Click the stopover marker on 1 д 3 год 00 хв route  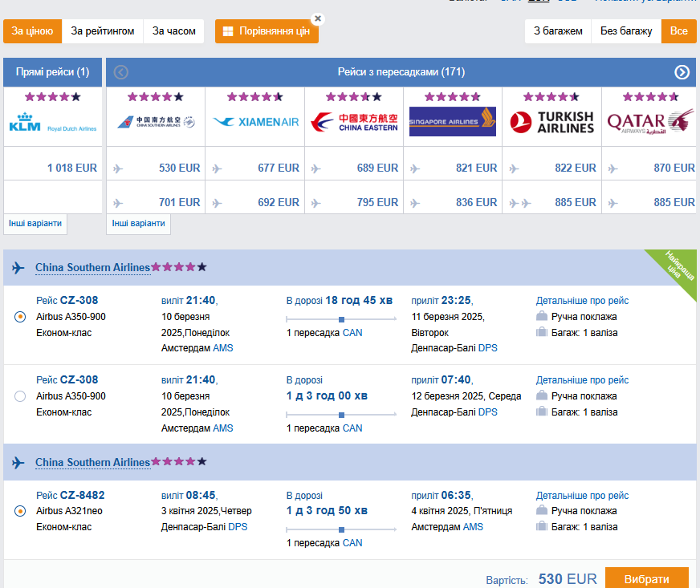point(341,415)
